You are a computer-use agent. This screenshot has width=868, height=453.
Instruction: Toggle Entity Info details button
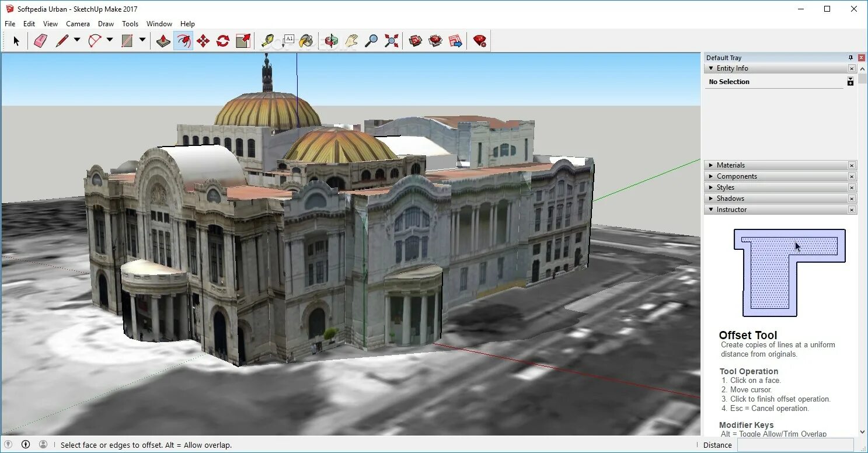tap(850, 82)
